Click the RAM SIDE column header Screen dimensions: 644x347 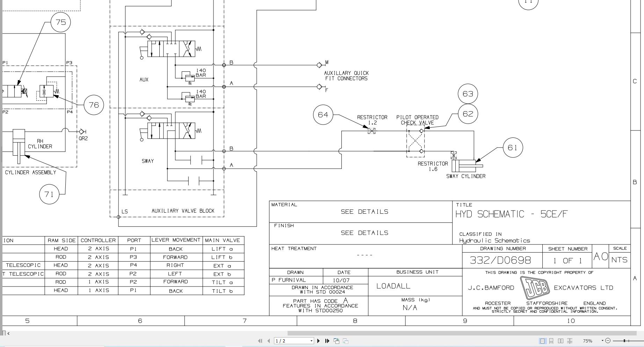coord(61,240)
